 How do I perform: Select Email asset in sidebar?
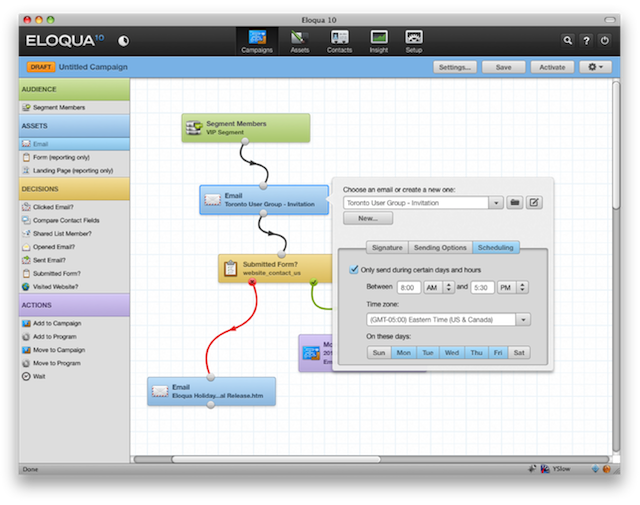click(74, 144)
